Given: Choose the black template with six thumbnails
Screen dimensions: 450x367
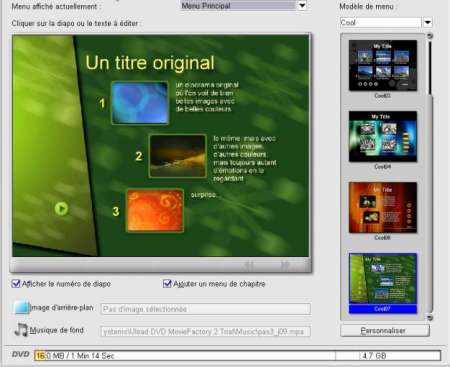Looking at the screenshot, I should (x=383, y=66).
